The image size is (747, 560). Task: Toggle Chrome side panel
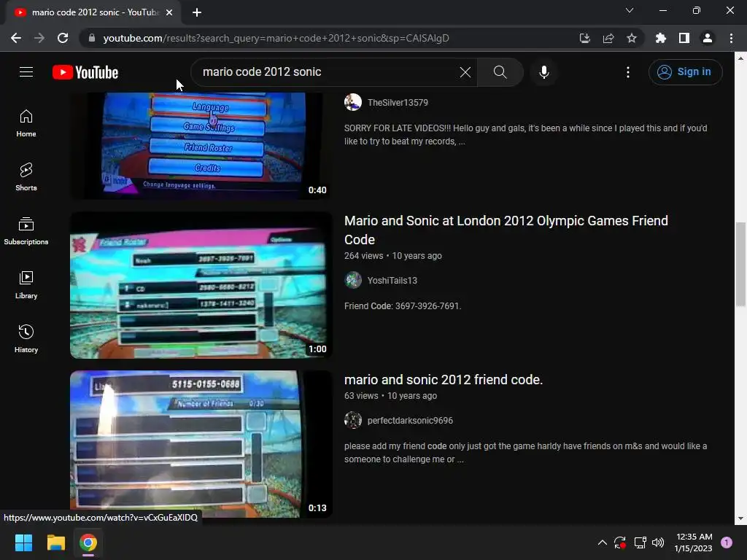pos(684,38)
